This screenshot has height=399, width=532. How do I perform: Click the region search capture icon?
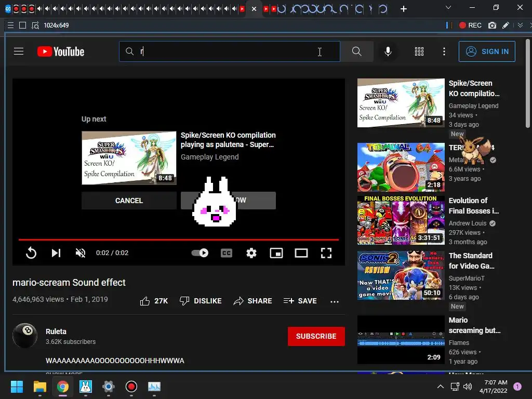tap(35, 25)
